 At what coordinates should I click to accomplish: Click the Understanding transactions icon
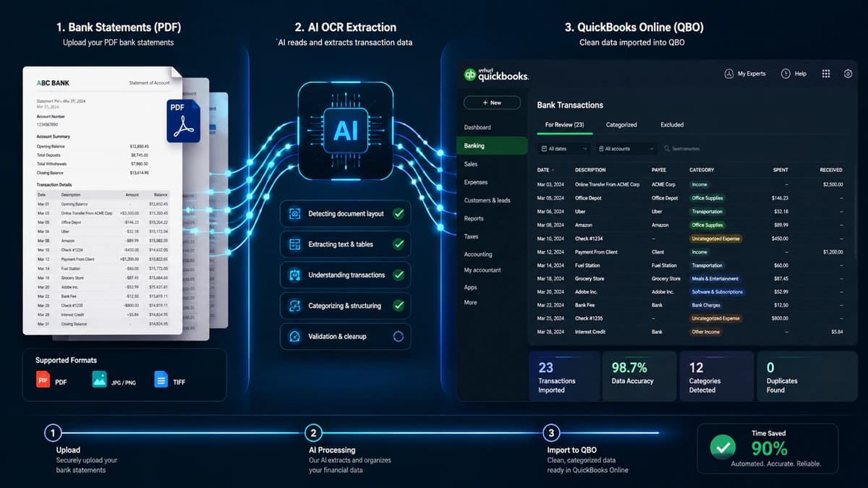pos(294,275)
